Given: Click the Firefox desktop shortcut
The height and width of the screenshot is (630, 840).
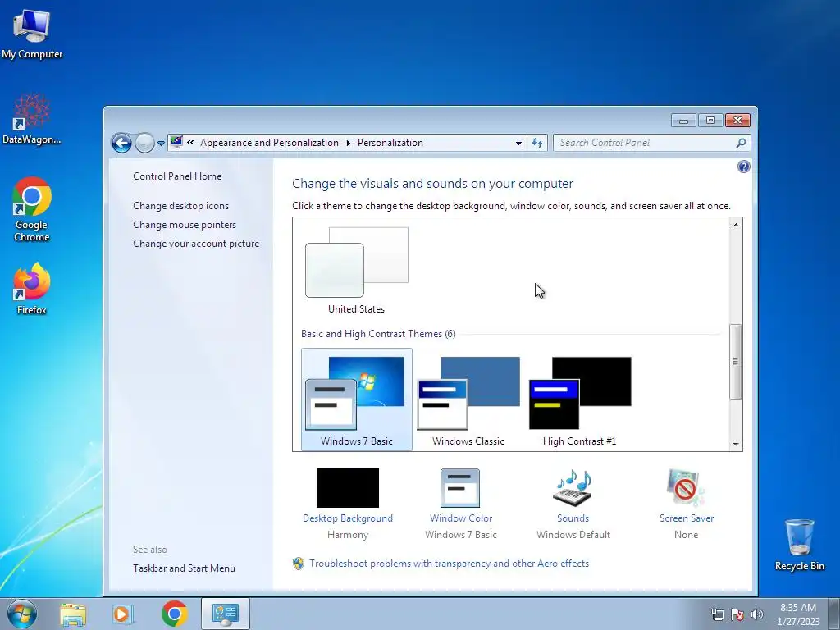Looking at the screenshot, I should (x=32, y=289).
